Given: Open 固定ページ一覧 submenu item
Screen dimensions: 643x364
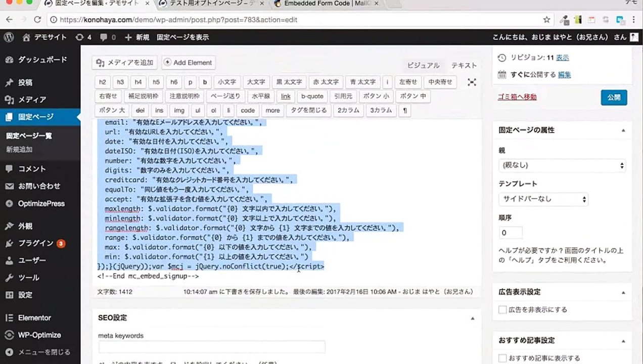Looking at the screenshot, I should pyautogui.click(x=29, y=135).
